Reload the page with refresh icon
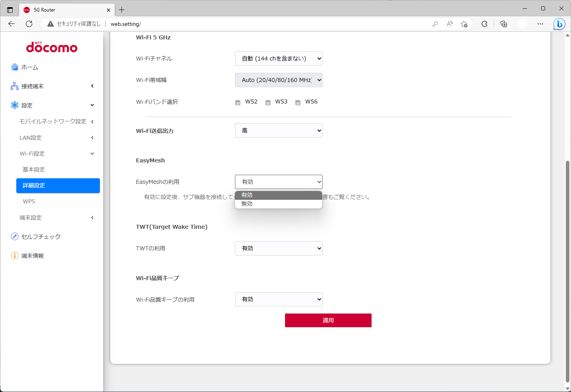 [29, 24]
